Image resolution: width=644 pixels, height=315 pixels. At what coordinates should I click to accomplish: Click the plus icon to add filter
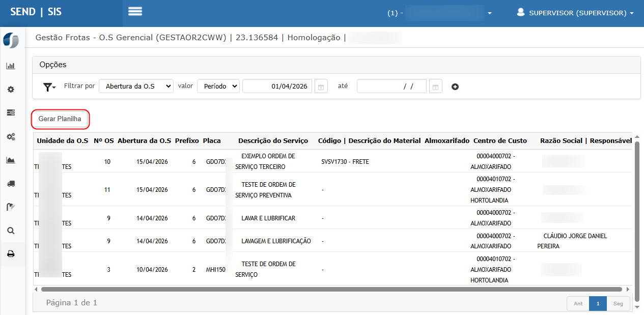point(455,87)
